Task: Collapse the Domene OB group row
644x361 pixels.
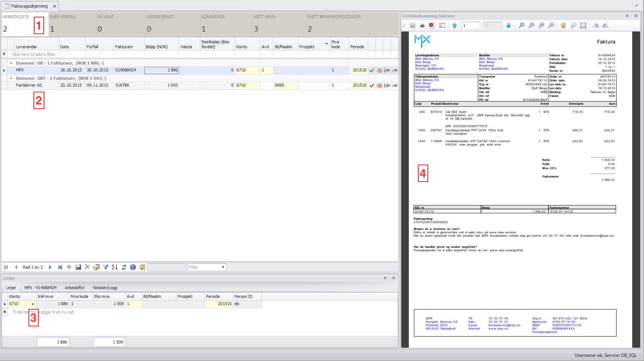Action: click(x=11, y=63)
